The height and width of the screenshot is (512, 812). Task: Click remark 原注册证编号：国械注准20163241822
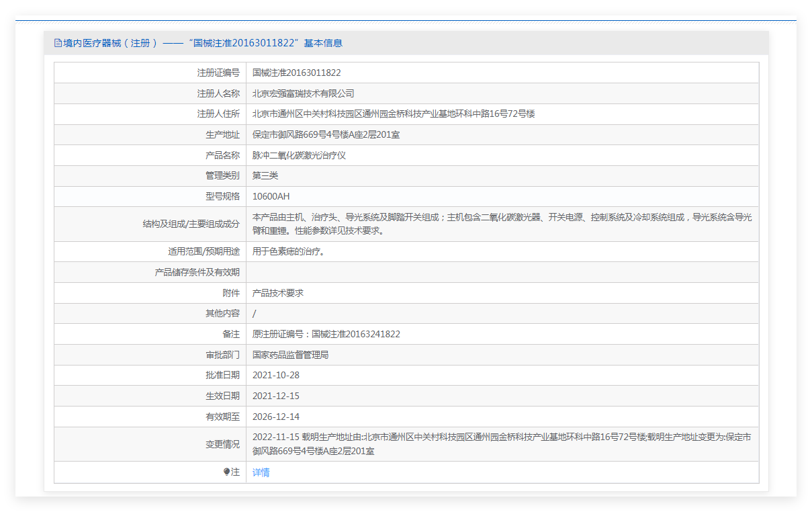326,335
